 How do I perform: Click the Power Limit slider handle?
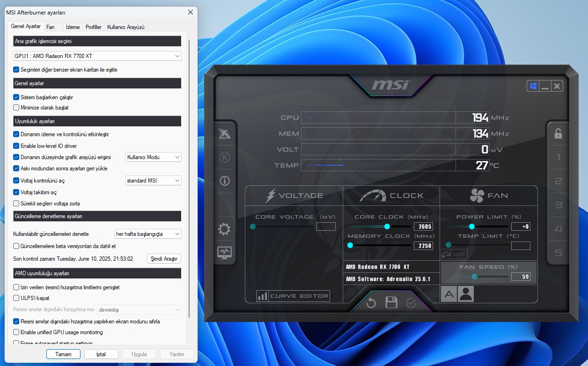coord(472,227)
